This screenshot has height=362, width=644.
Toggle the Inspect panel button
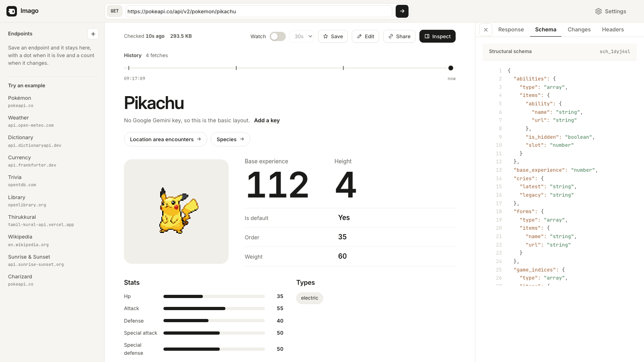tap(438, 36)
